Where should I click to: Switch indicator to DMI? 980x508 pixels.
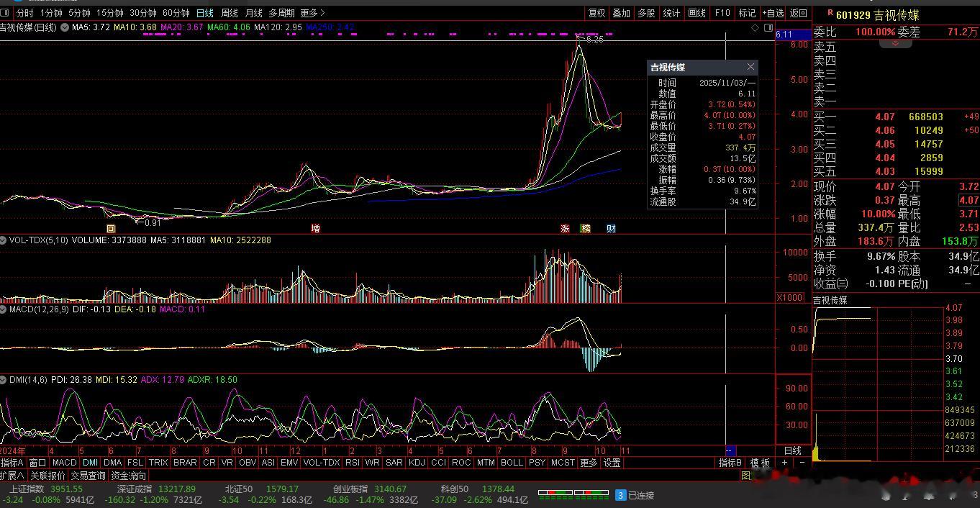pyautogui.click(x=91, y=463)
